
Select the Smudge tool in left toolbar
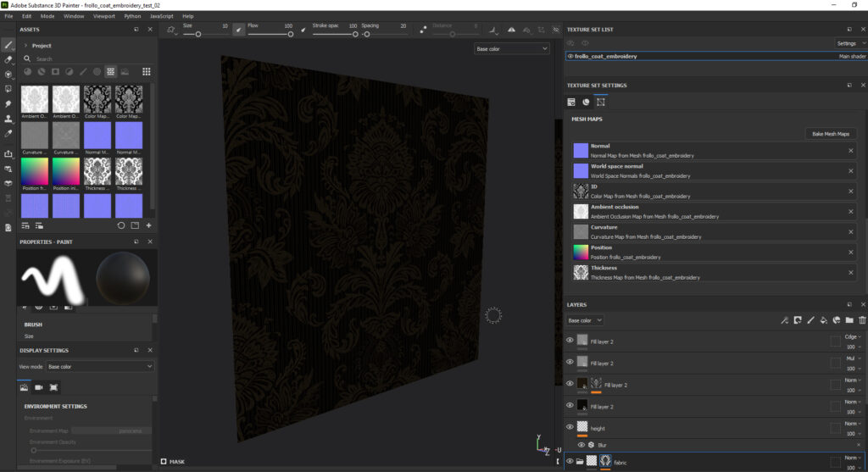coord(8,103)
